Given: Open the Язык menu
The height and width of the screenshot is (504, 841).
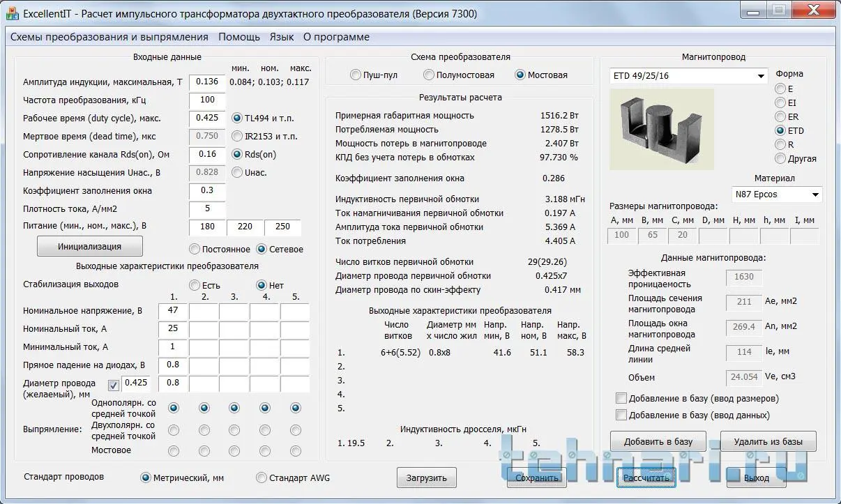Looking at the screenshot, I should pyautogui.click(x=281, y=37).
